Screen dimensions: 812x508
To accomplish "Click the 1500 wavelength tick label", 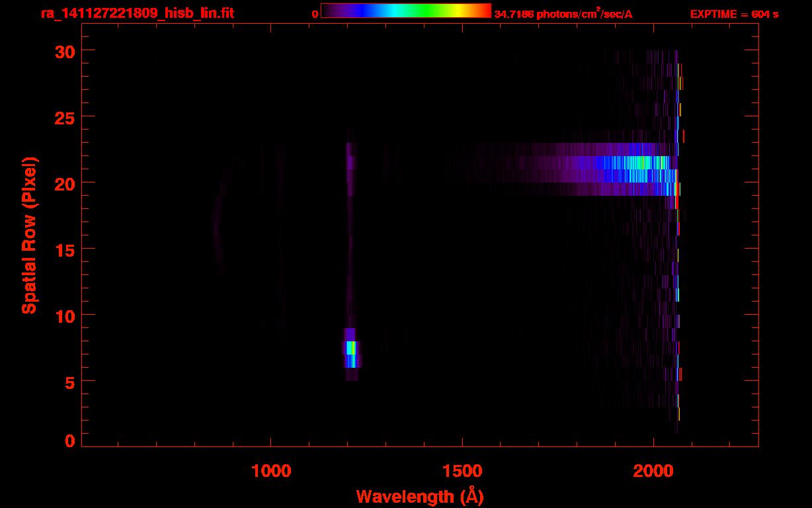I will tap(462, 471).
